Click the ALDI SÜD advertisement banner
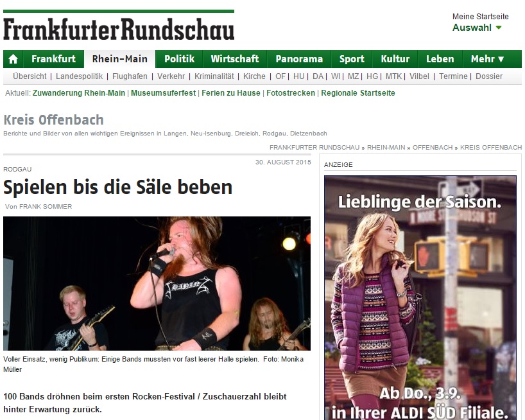 click(x=420, y=298)
